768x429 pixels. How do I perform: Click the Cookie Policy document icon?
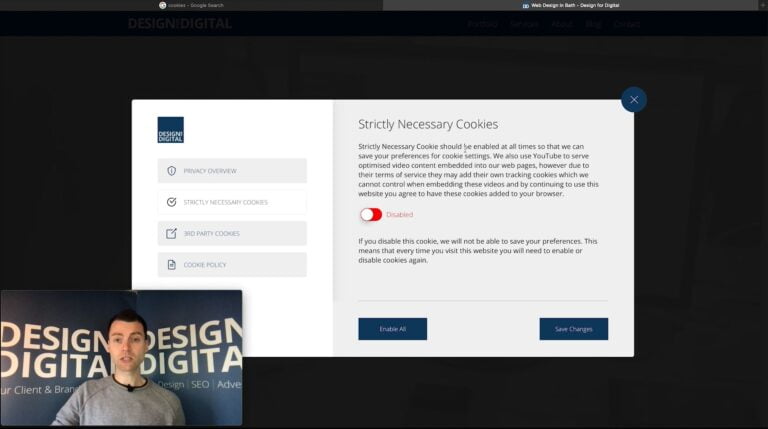(x=171, y=265)
